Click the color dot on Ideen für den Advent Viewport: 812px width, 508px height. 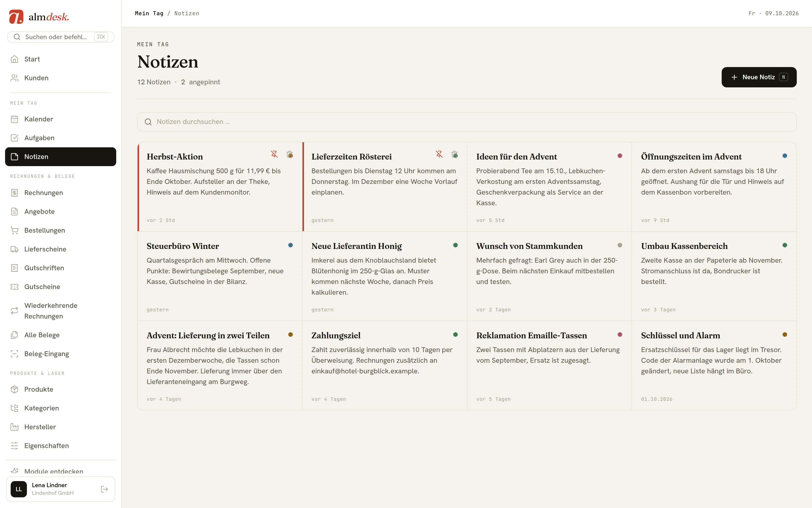coord(620,155)
